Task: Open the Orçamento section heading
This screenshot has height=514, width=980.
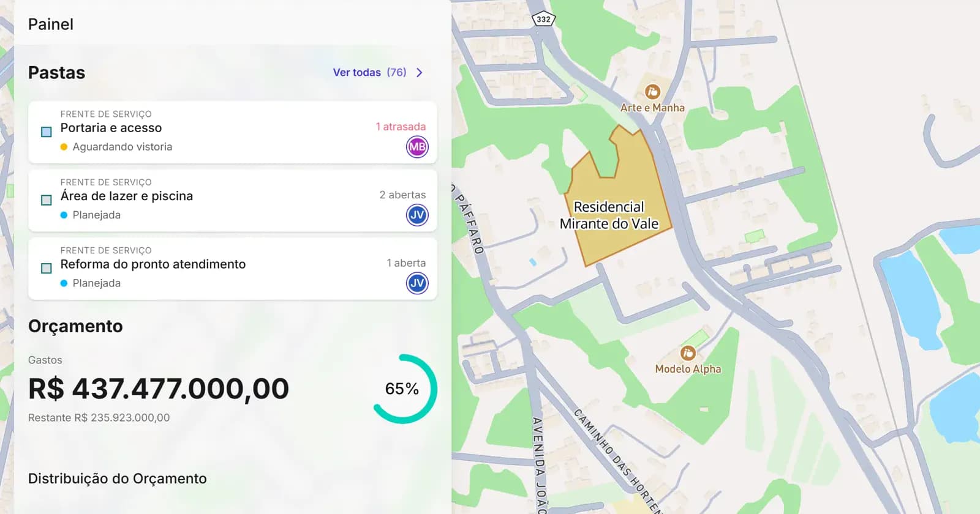Action: pyautogui.click(x=75, y=326)
